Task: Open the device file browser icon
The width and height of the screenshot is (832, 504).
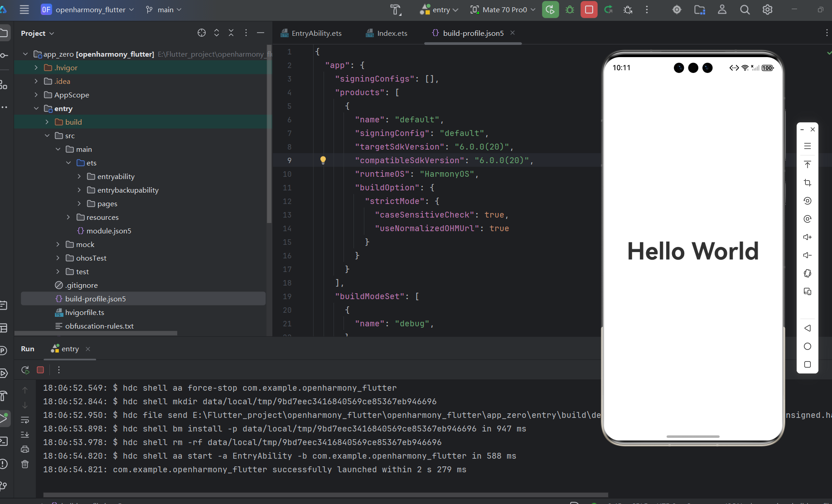Action: 700,10
